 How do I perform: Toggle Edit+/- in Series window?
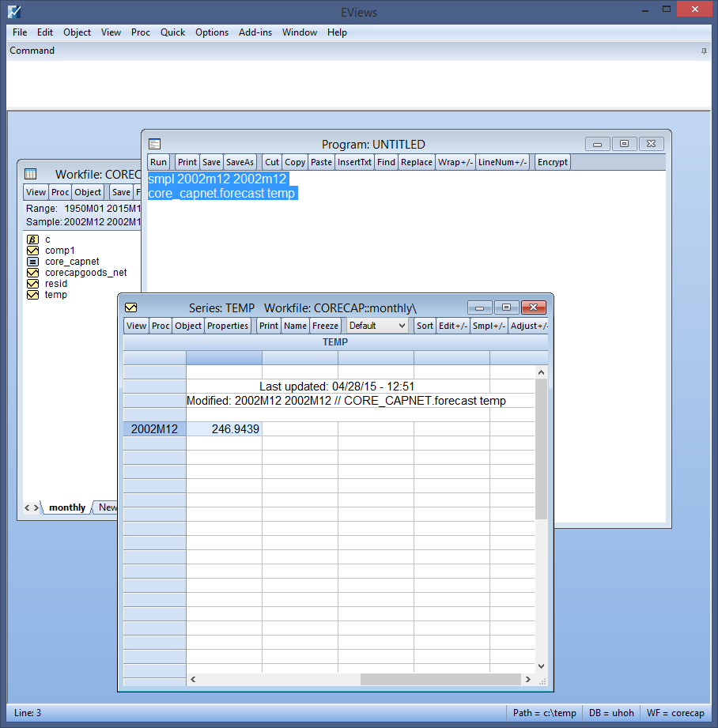(x=453, y=326)
